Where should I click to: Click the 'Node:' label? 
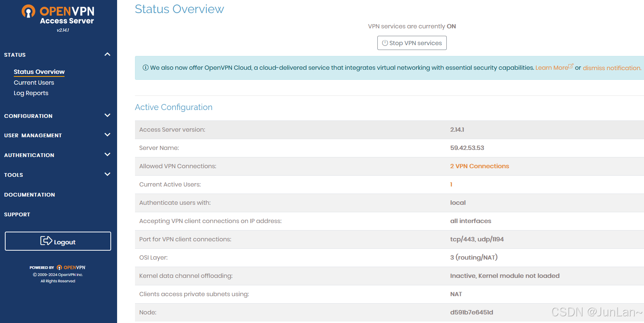(148, 312)
